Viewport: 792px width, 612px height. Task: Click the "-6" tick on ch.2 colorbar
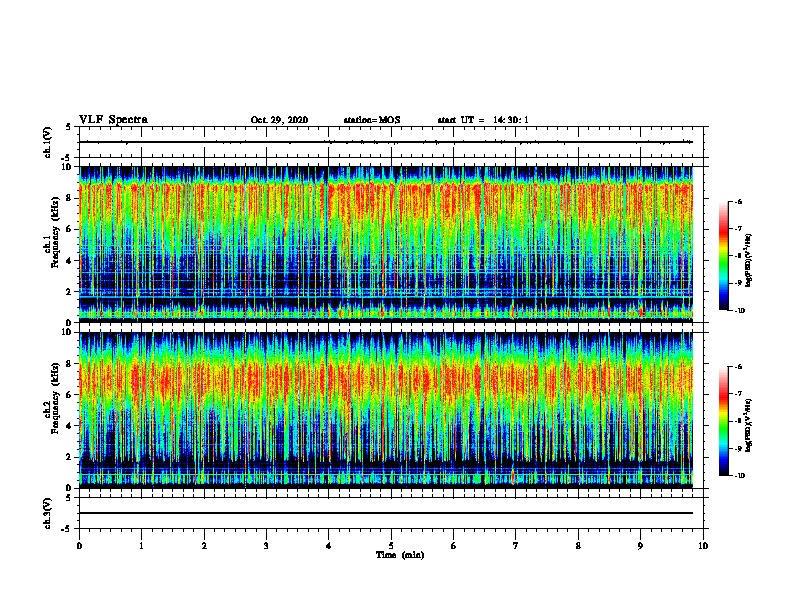(x=739, y=367)
